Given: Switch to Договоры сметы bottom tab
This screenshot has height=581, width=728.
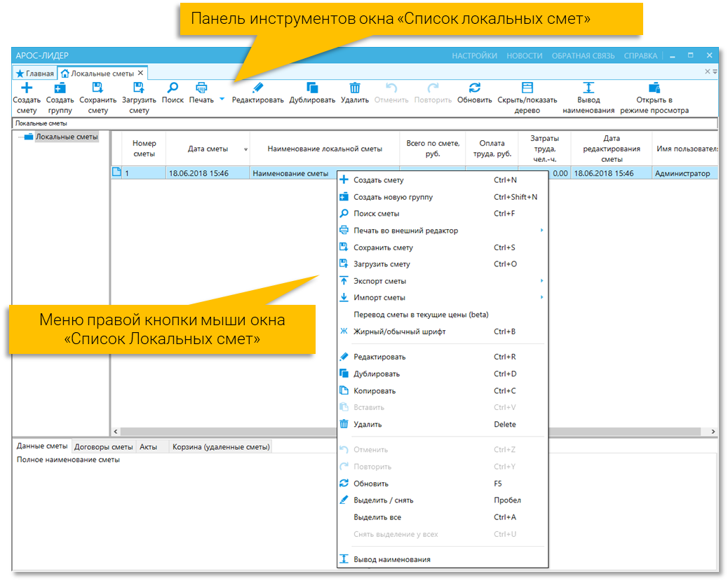Looking at the screenshot, I should (x=104, y=447).
